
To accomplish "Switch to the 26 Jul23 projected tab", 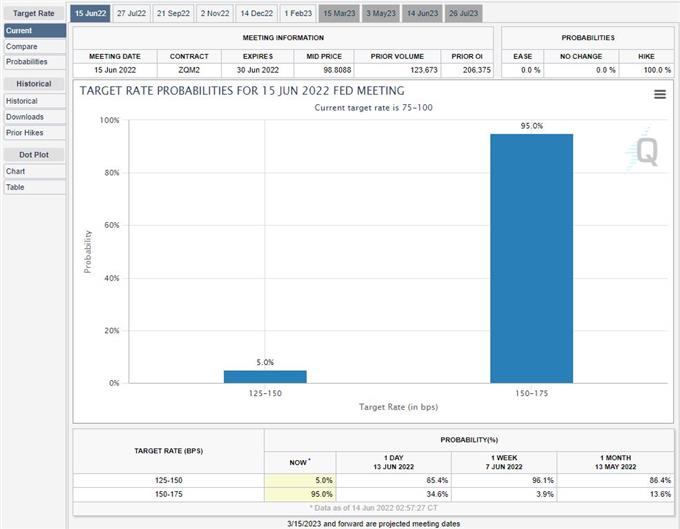I will tap(463, 12).
